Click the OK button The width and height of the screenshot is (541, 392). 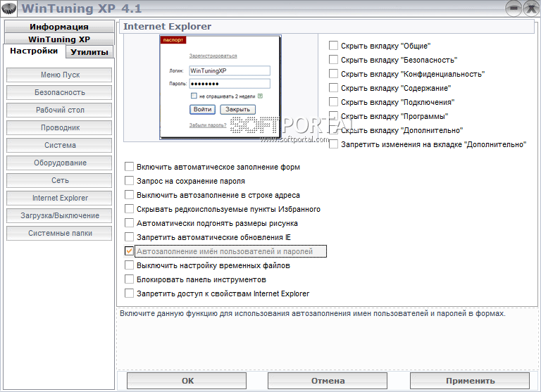[187, 381]
